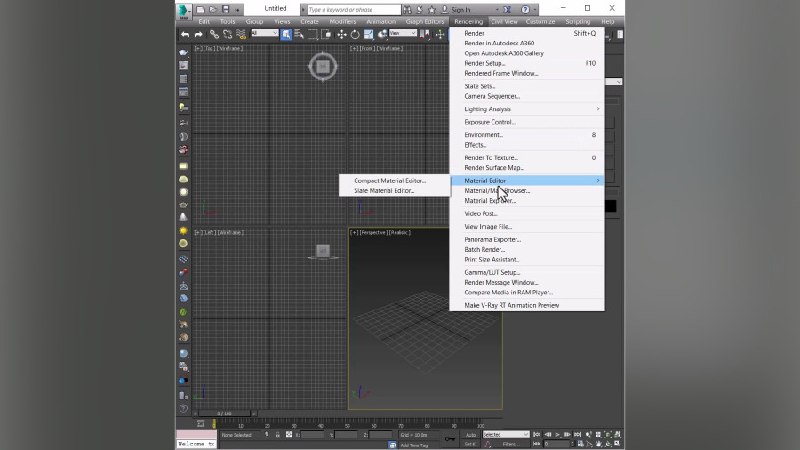Click the binoculars search icon
800x450 pixels.
coord(407,9)
